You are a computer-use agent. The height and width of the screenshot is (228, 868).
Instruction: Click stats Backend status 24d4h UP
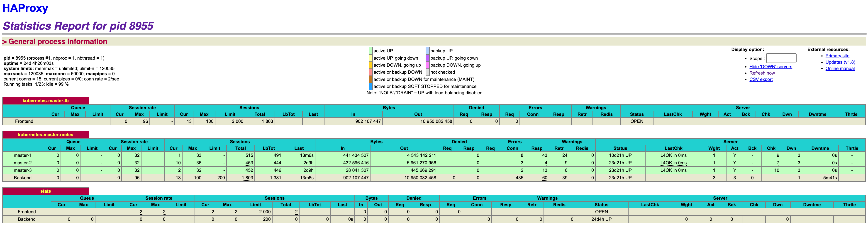click(601, 219)
